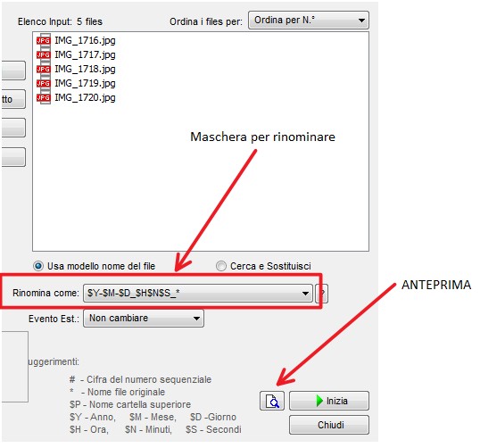Image resolution: width=480 pixels, height=448 pixels.
Task: Select file IMG_1719.jpg in the list
Action: coord(85,83)
